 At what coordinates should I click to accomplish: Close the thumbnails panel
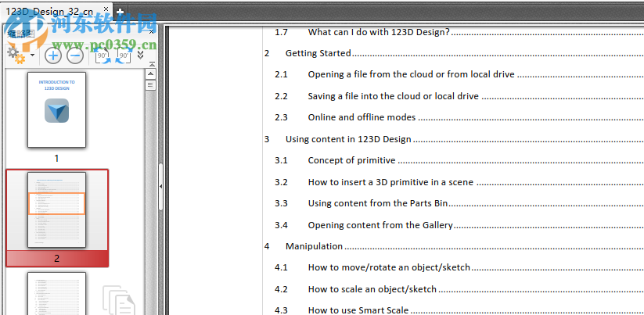pos(151,31)
